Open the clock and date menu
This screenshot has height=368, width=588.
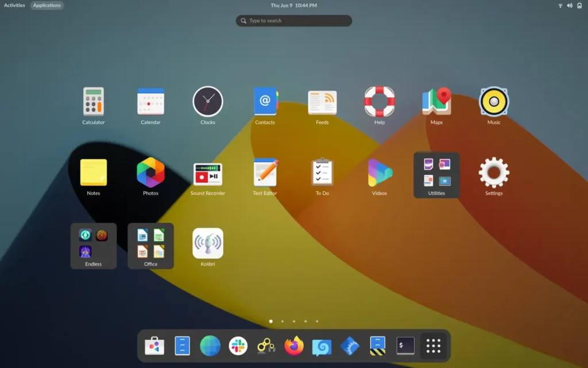293,5
